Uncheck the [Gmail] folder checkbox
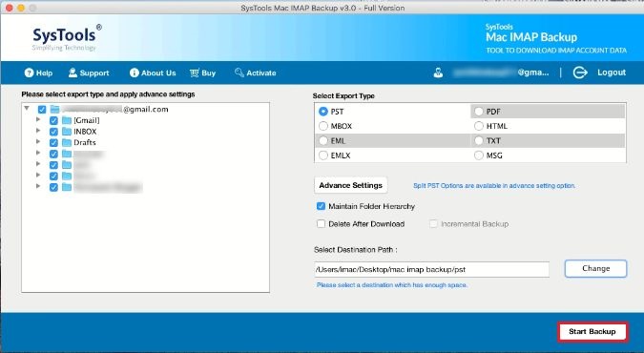Image resolution: width=644 pixels, height=353 pixels. coord(53,120)
